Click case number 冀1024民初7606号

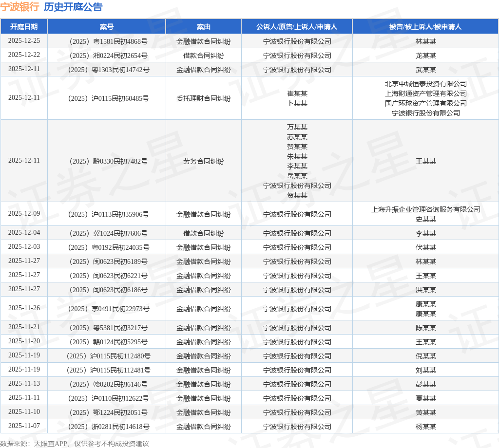click(109, 233)
